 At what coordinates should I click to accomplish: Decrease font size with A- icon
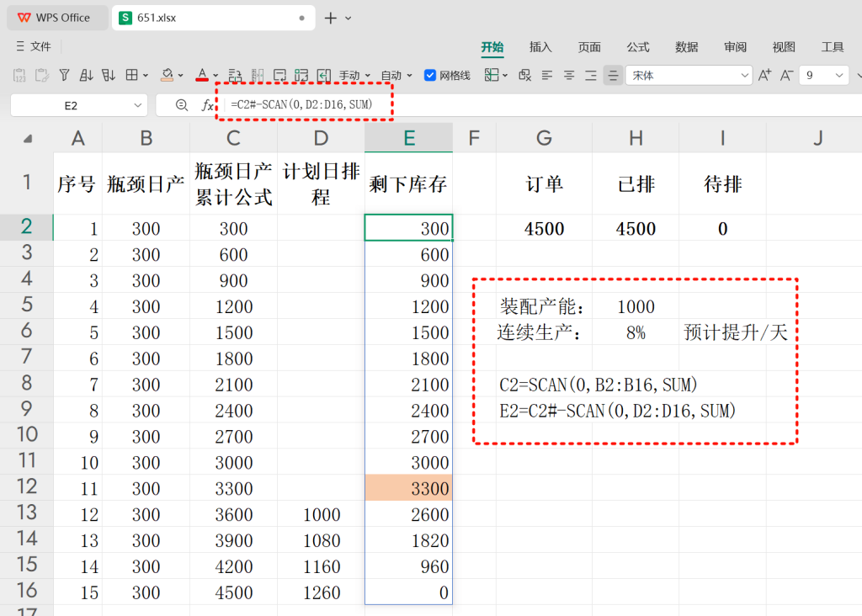pos(787,75)
